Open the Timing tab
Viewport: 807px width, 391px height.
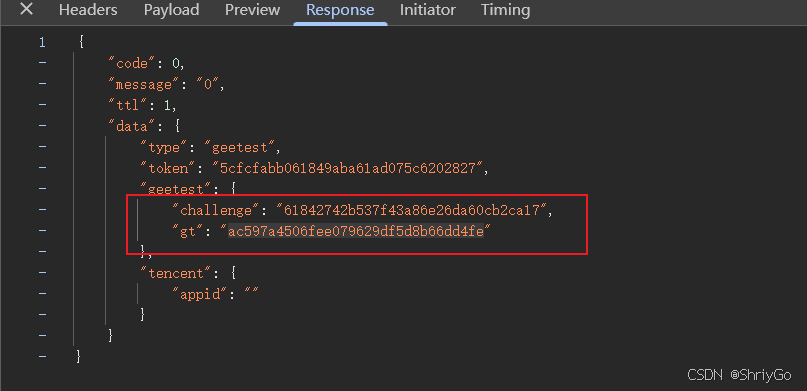coord(505,10)
